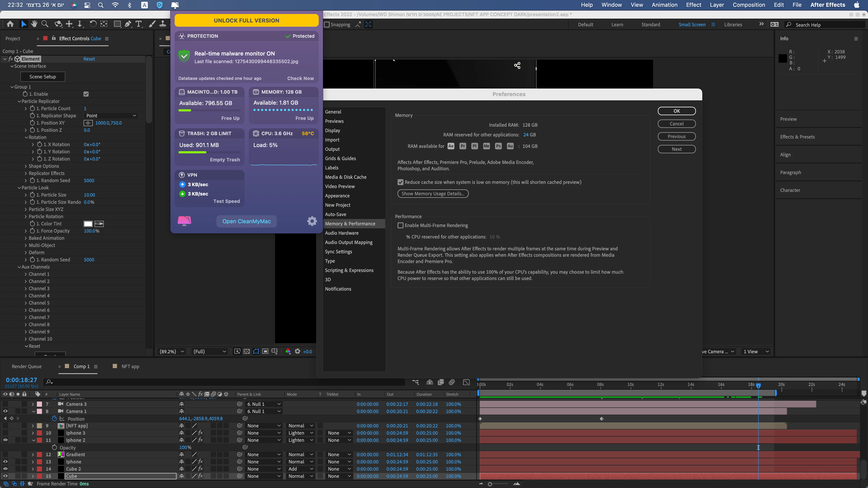The width and height of the screenshot is (868, 488).
Task: Select the Pen tool
Action: coord(128,24)
